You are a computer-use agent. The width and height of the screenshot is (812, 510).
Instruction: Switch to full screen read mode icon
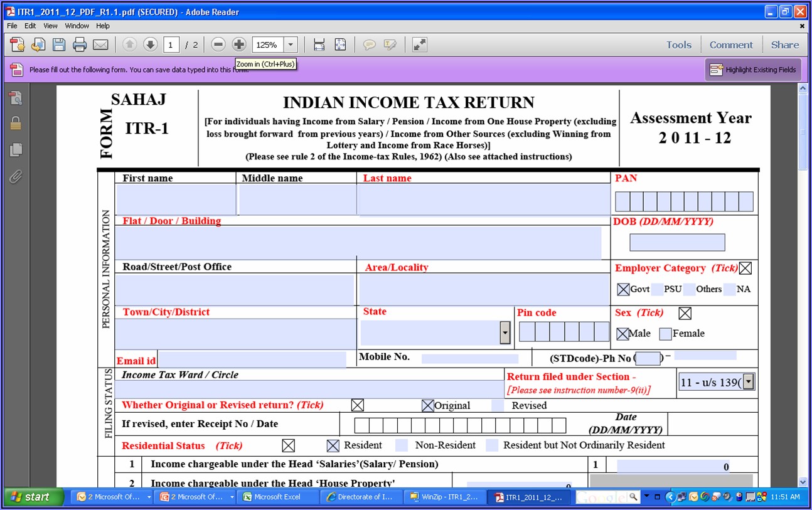point(419,45)
